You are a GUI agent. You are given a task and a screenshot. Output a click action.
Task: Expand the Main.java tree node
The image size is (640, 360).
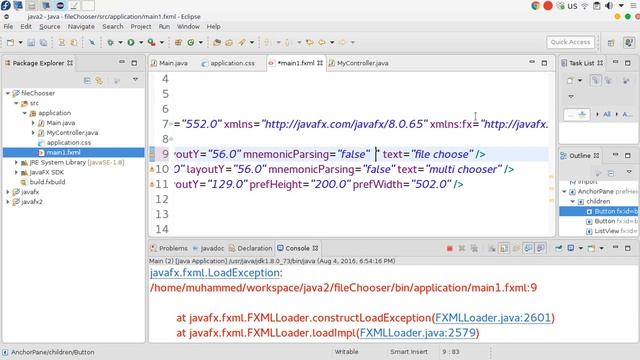pyautogui.click(x=33, y=122)
